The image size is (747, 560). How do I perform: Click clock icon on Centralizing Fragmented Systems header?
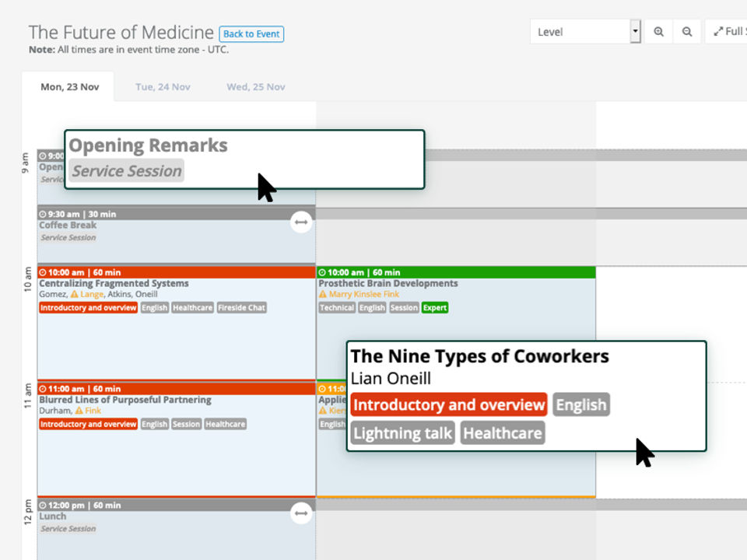43,273
